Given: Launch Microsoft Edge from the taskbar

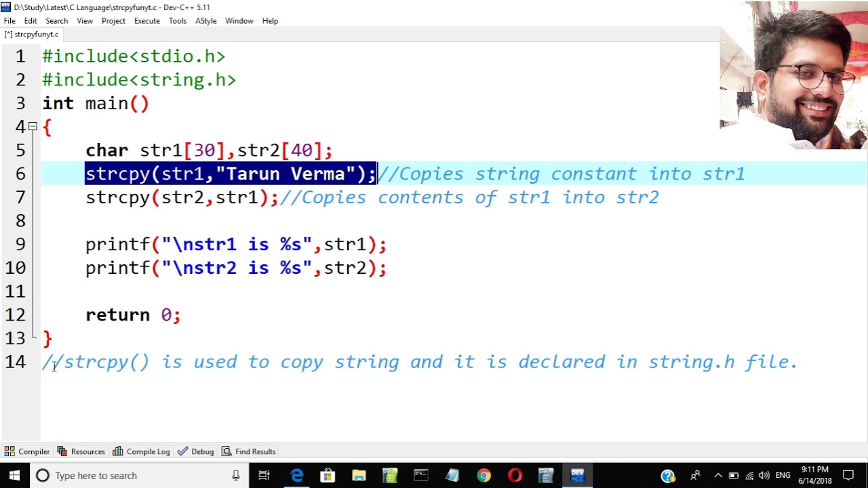Looking at the screenshot, I should tap(297, 476).
